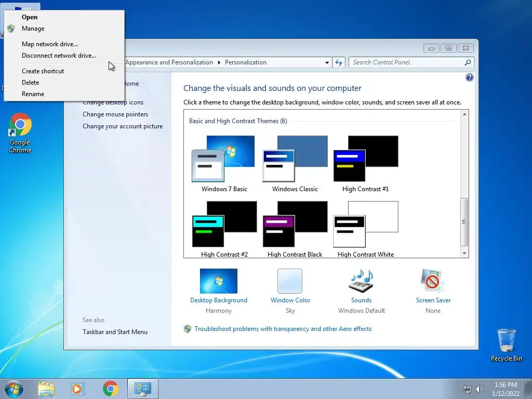The image size is (532, 399).
Task: Click the volume speaker tray icon
Action: (480, 389)
